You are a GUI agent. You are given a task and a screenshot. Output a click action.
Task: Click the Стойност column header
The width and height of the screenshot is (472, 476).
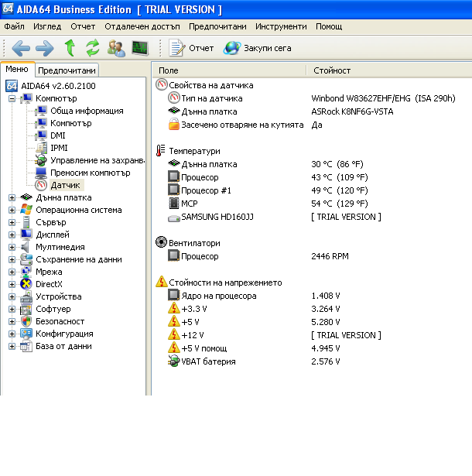[x=389, y=70]
